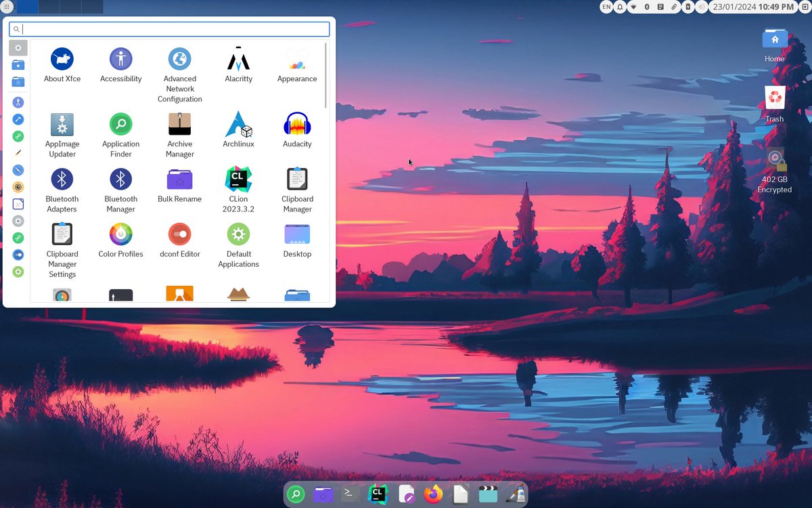Open Advanced Network Configuration
Screen dimensions: 812x508
click(x=180, y=75)
